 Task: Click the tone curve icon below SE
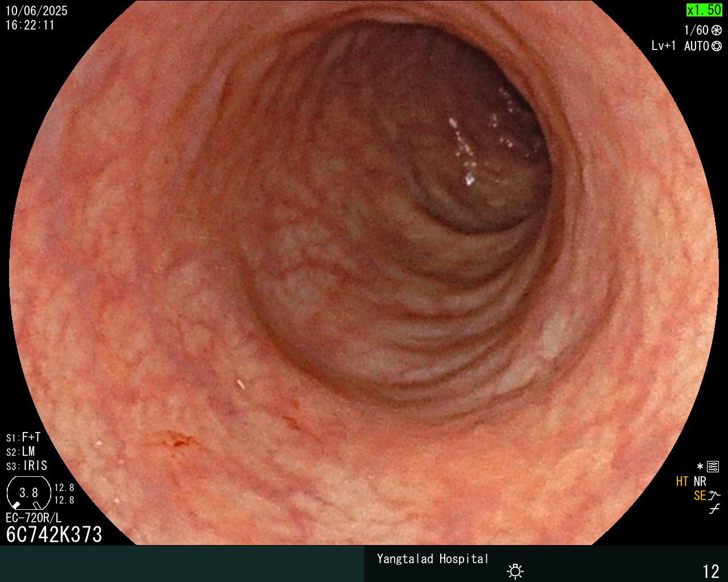coord(714,509)
